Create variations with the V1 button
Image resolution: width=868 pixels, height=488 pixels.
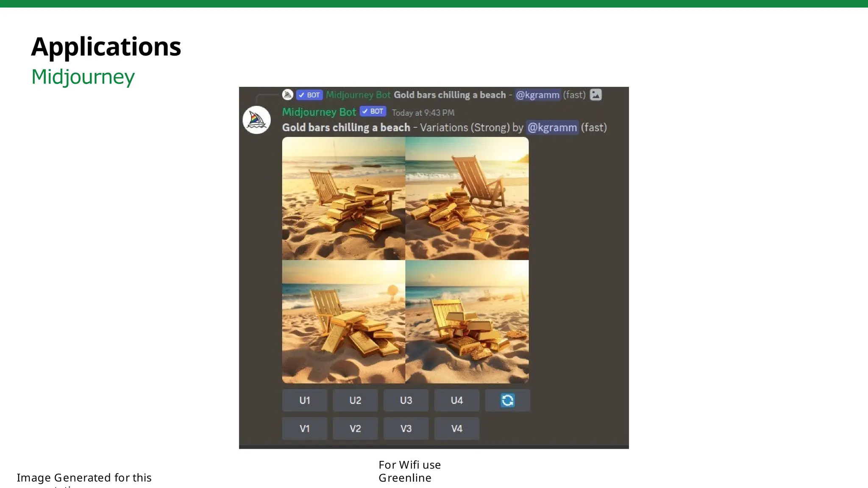304,428
